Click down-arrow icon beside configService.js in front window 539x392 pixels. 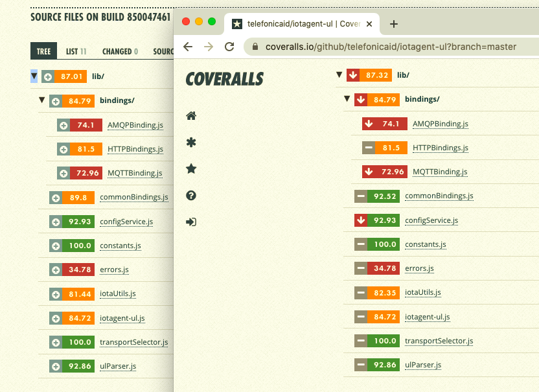361,220
